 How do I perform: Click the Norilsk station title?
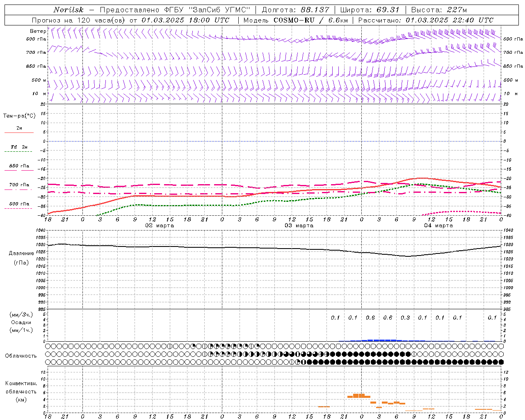(x=68, y=10)
